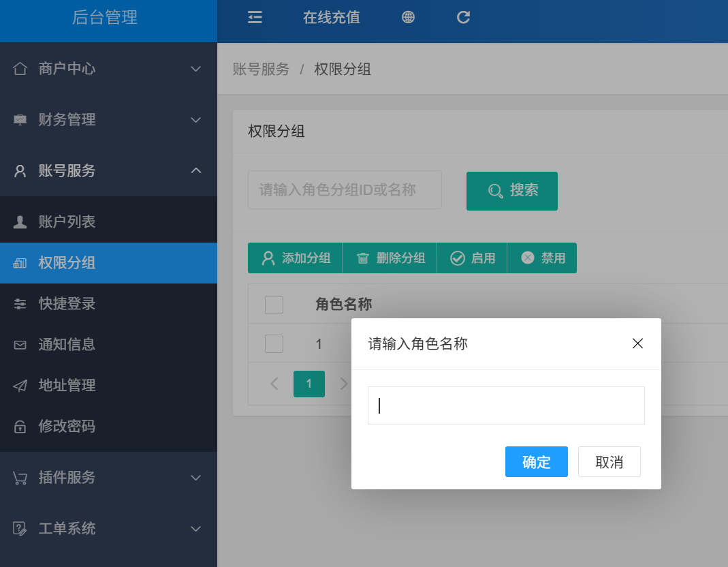This screenshot has width=728, height=567.
Task: Click the trash icon for 删除分组
Action: click(x=363, y=258)
